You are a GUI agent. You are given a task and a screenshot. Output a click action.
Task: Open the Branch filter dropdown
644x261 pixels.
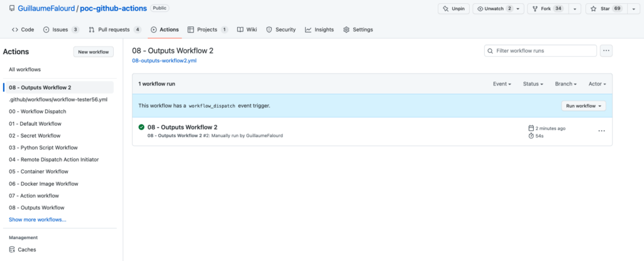(x=566, y=84)
